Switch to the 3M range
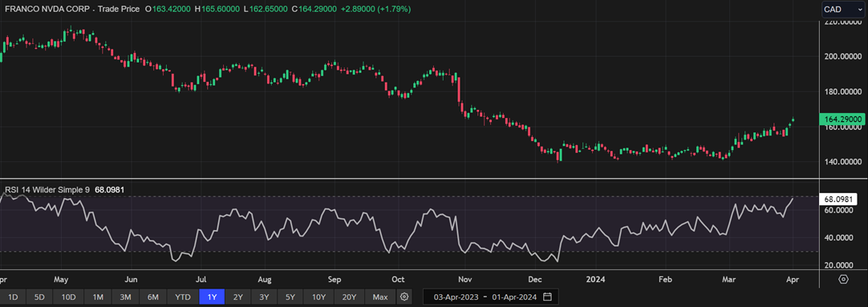The image size is (868, 307). pos(126,297)
